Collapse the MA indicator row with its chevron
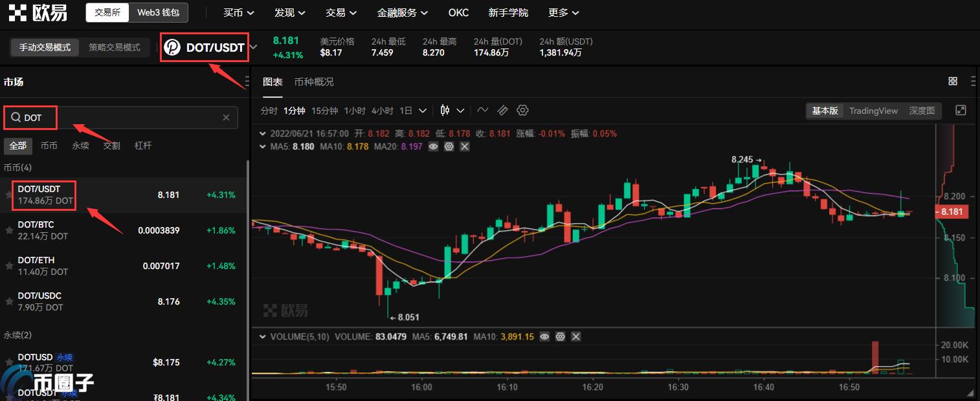The height and width of the screenshot is (401, 980). [x=262, y=147]
